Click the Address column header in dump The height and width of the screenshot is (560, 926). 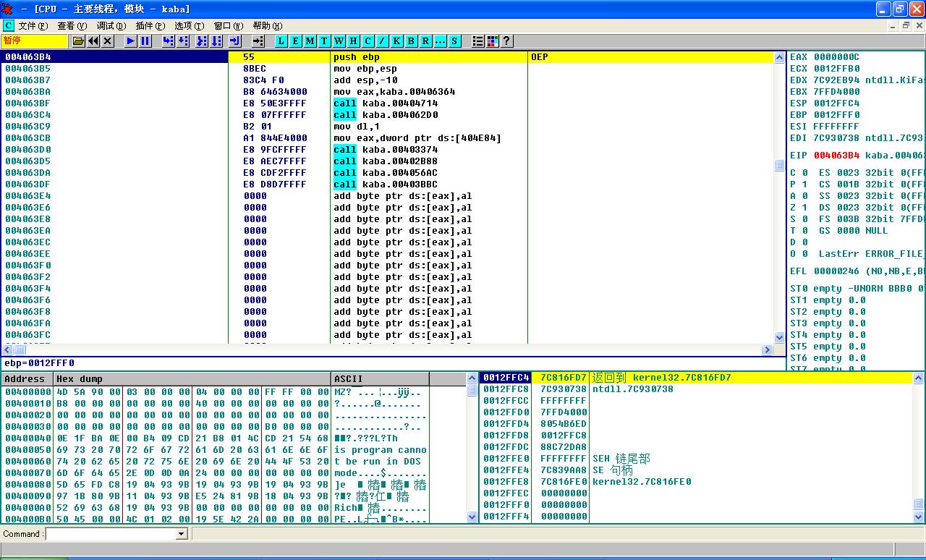tap(26, 379)
